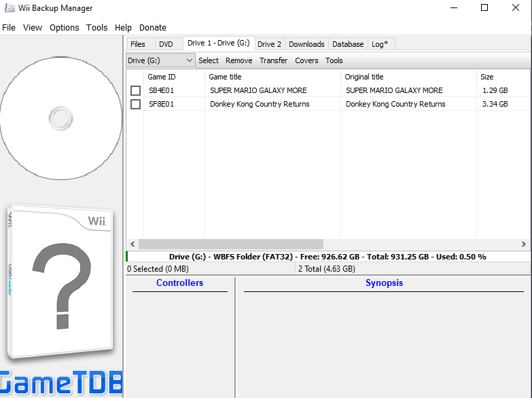This screenshot has width=532, height=398.
Task: Expand the Drive (G:) dropdown
Action: pos(160,60)
